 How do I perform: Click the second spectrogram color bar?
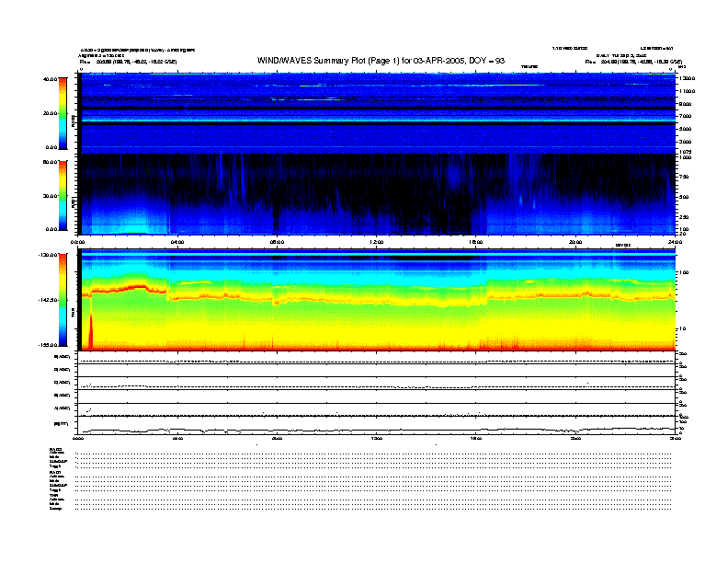click(x=63, y=195)
